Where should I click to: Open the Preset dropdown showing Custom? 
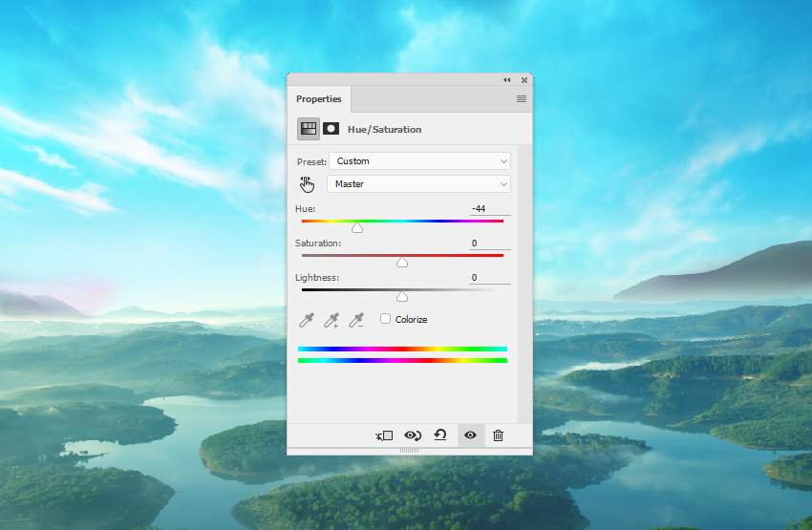coord(419,161)
